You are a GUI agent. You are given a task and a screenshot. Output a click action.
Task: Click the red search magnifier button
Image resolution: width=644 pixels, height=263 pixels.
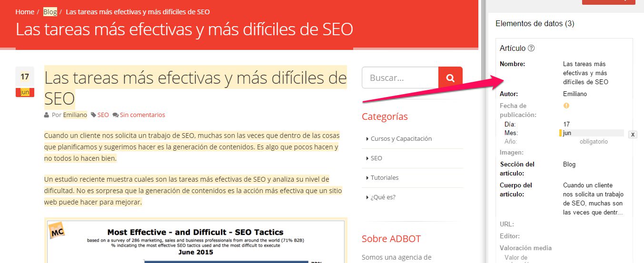click(450, 78)
